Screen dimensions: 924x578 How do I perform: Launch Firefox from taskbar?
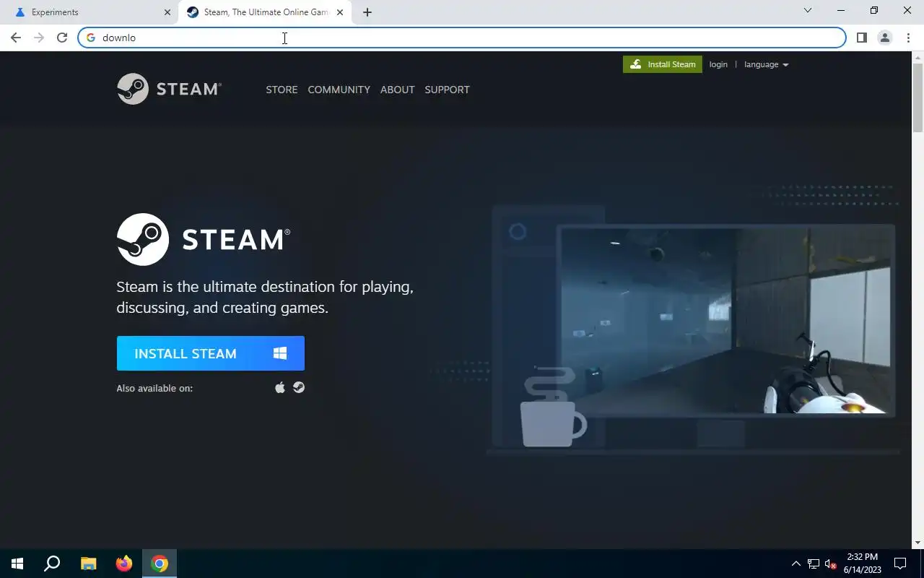pos(124,564)
